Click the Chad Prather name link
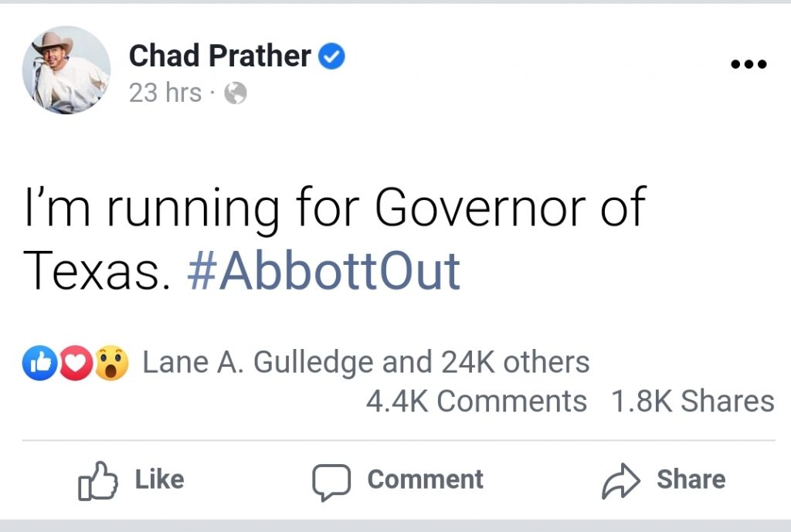The height and width of the screenshot is (532, 791). (220, 56)
